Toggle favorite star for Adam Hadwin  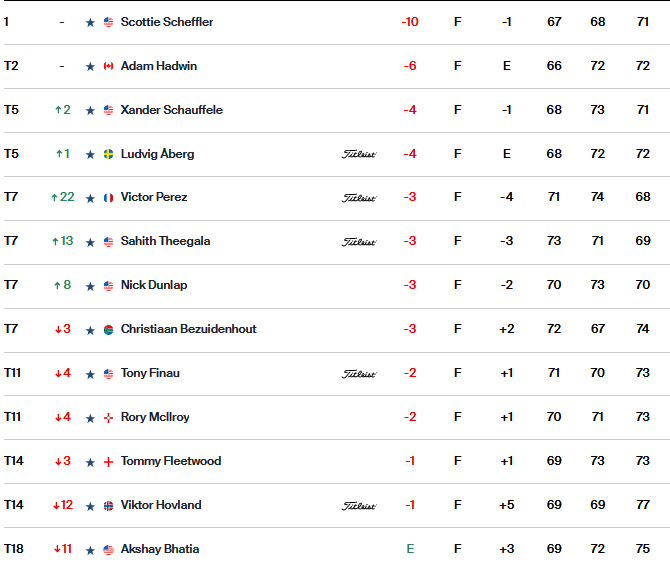coord(90,66)
